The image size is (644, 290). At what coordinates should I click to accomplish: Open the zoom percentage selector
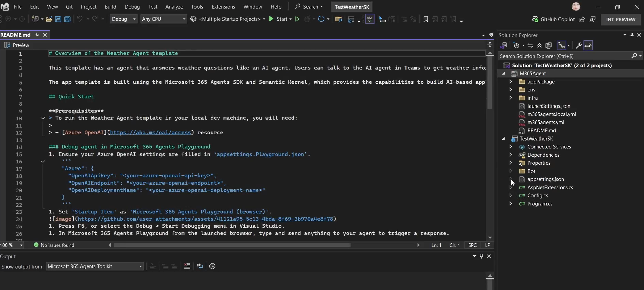[x=11, y=245]
